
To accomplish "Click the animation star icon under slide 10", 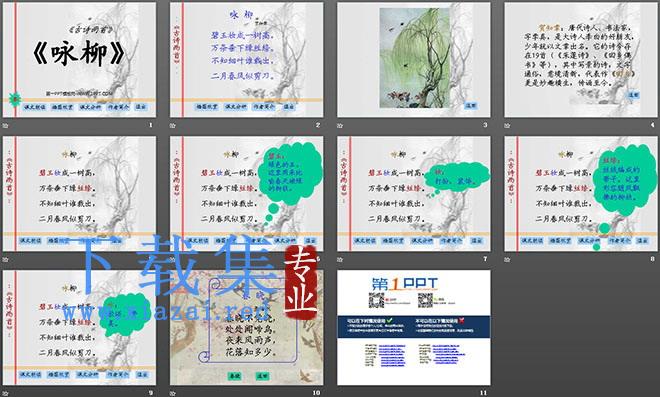I will 173,393.
